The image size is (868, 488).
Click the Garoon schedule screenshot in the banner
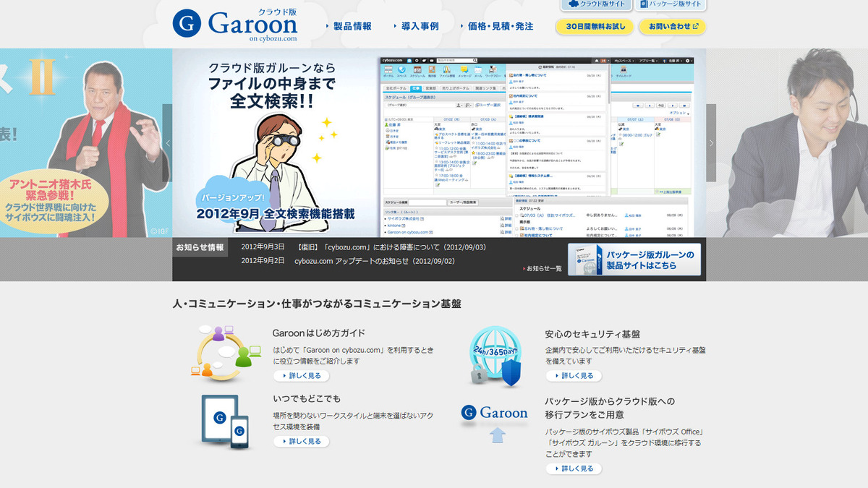[x=537, y=147]
